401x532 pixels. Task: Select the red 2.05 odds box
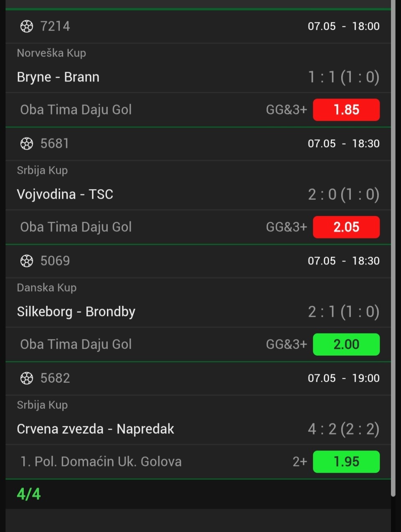[346, 227]
